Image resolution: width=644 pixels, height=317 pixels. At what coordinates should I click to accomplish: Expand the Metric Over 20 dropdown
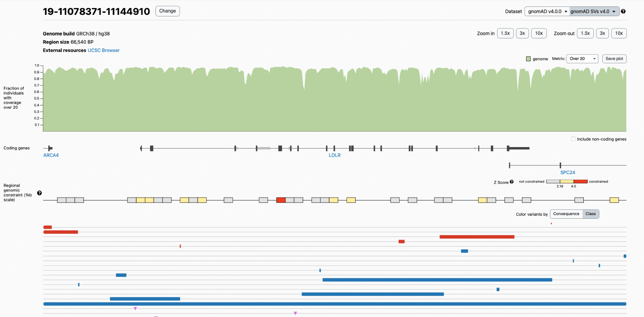tap(582, 59)
